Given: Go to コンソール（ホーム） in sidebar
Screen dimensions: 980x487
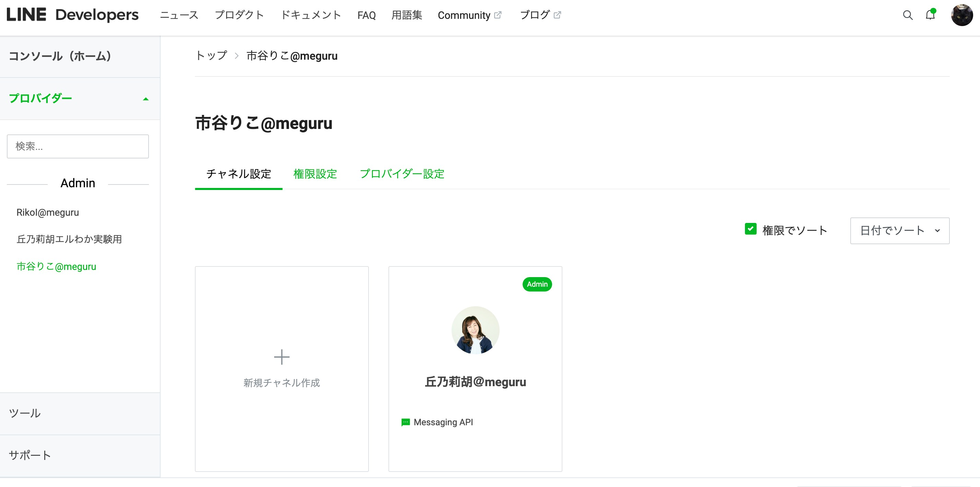Looking at the screenshot, I should (80, 56).
